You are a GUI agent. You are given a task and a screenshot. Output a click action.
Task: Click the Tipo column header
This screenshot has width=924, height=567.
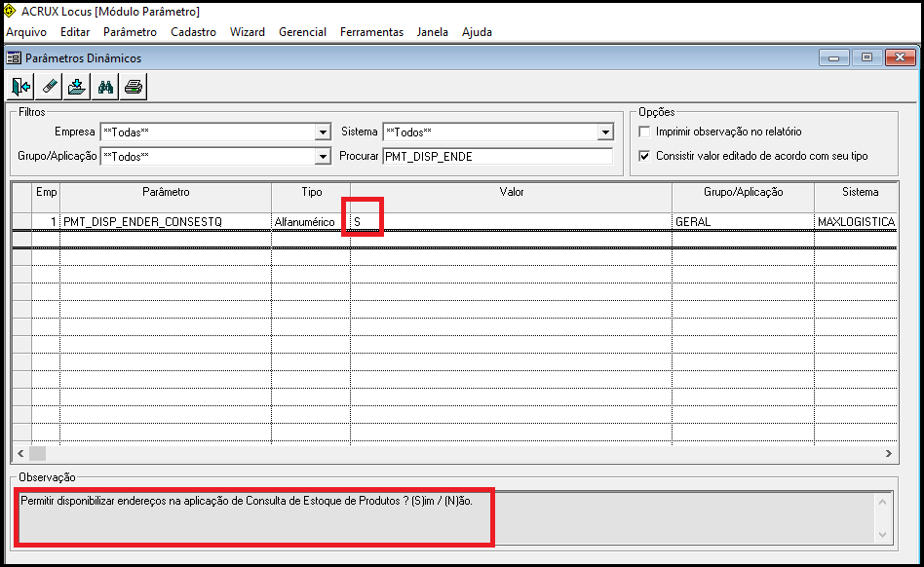click(311, 197)
